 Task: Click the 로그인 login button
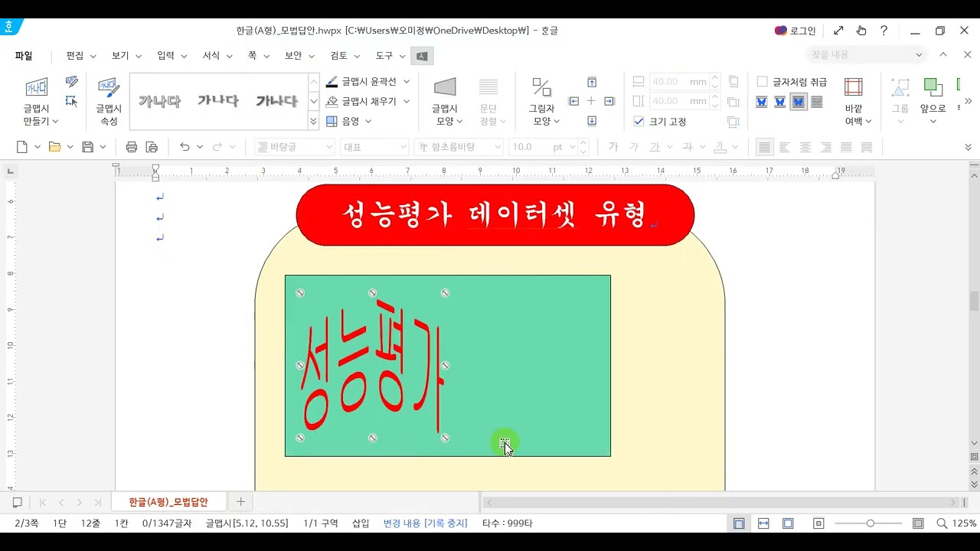(x=795, y=31)
